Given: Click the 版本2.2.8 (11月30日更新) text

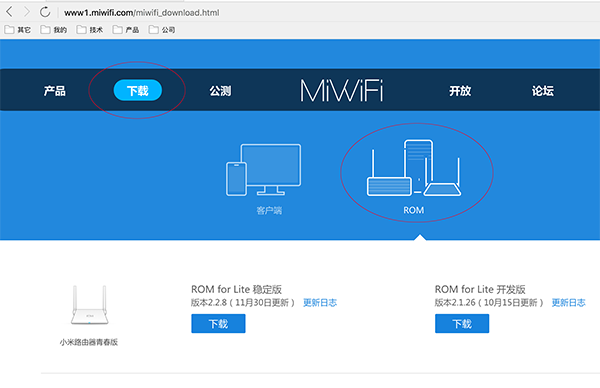Looking at the screenshot, I should [243, 303].
